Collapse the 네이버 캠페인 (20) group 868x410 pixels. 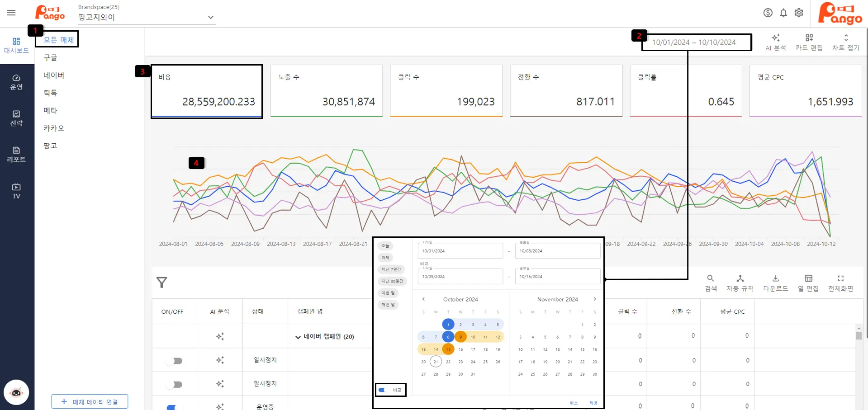pyautogui.click(x=298, y=337)
